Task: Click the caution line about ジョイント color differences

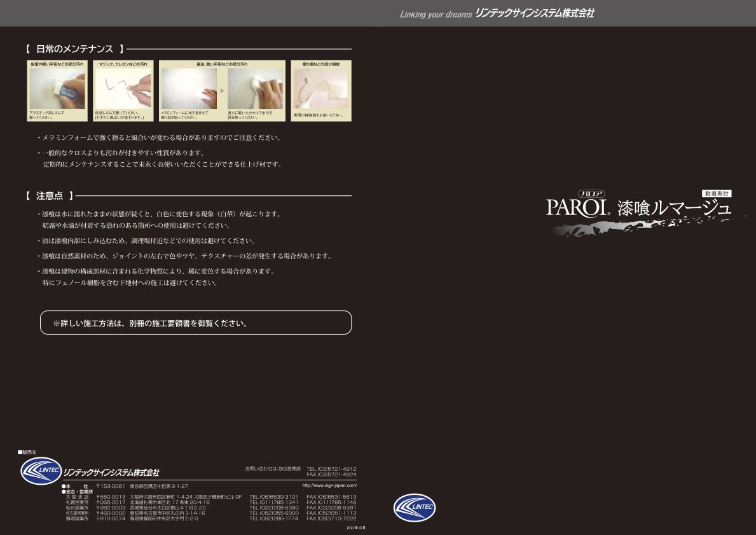Action: [x=184, y=256]
